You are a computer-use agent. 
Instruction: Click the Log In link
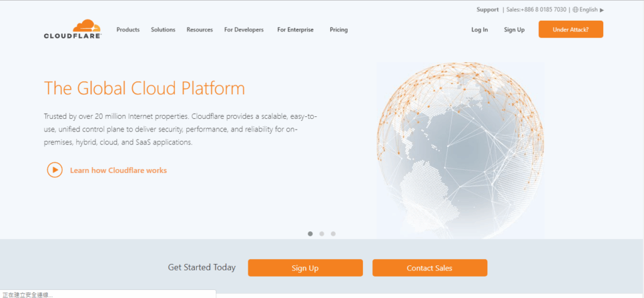[480, 30]
